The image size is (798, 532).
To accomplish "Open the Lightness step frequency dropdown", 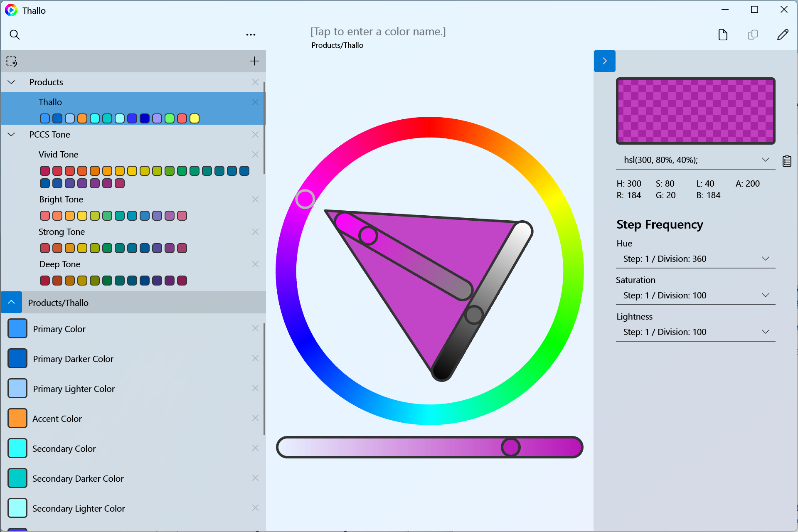I will (695, 332).
